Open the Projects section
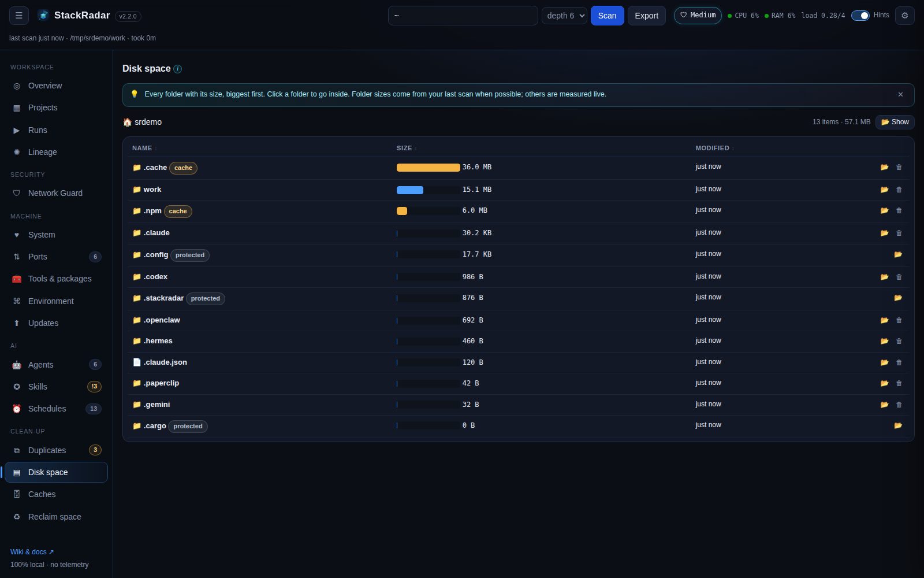This screenshot has width=924, height=578. click(x=56, y=108)
